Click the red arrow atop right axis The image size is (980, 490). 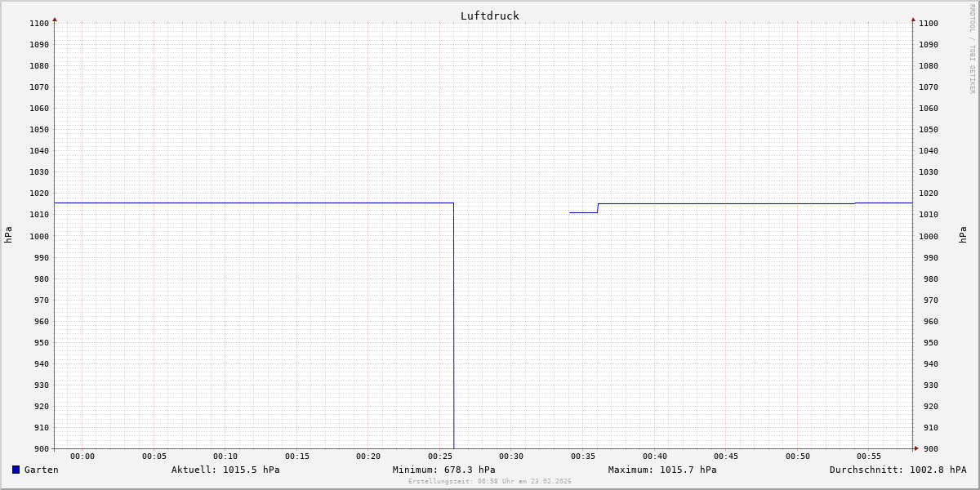click(913, 19)
